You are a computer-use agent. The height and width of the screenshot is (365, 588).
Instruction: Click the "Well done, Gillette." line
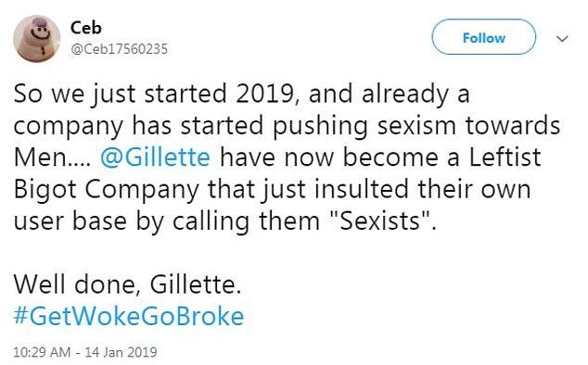pyautogui.click(x=127, y=284)
